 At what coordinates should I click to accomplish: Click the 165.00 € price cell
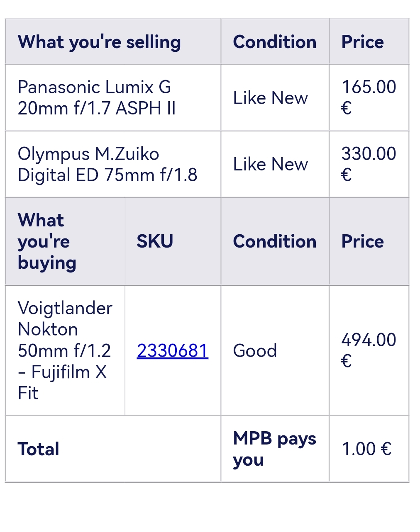pyautogui.click(x=369, y=97)
